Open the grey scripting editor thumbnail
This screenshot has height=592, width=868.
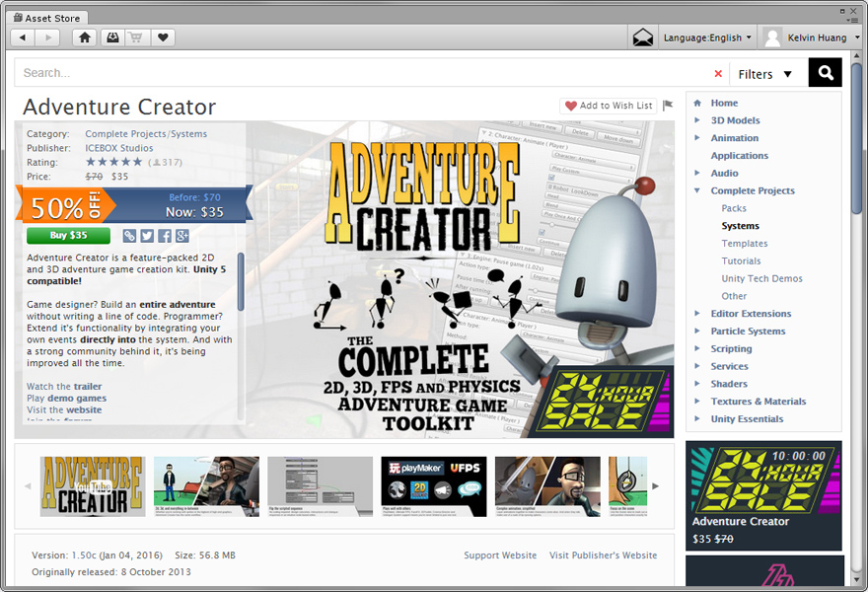[320, 486]
